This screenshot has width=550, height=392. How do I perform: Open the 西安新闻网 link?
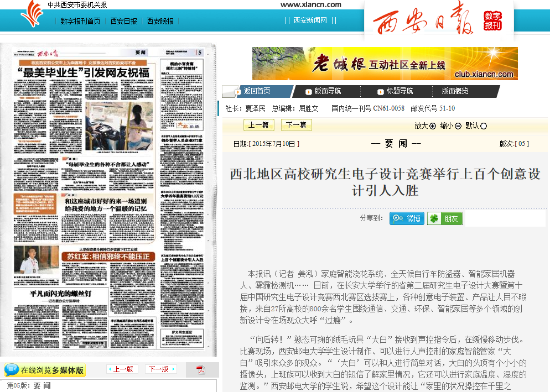tap(310, 20)
